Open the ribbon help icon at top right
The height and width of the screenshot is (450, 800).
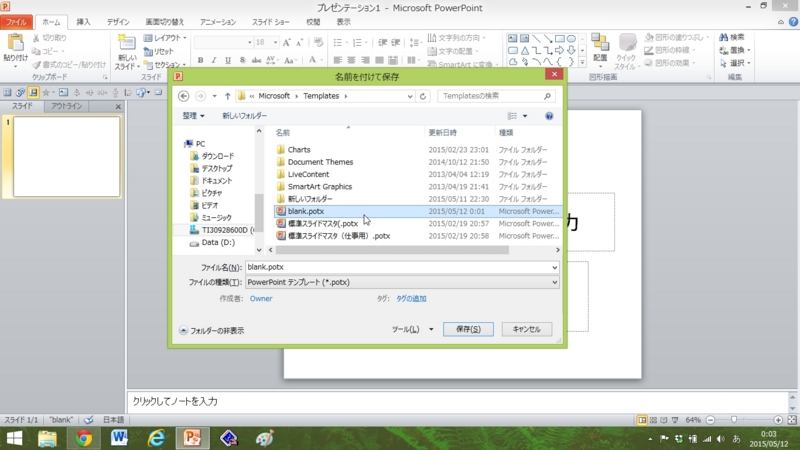click(793, 21)
